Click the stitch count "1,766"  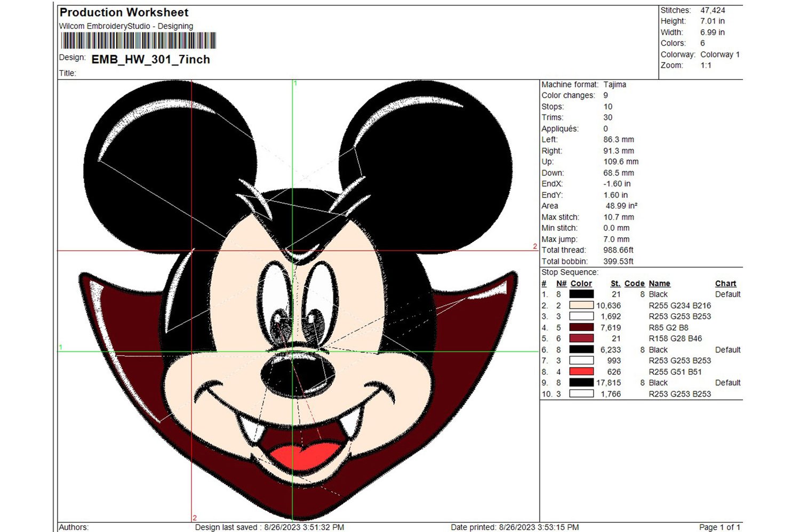click(611, 394)
